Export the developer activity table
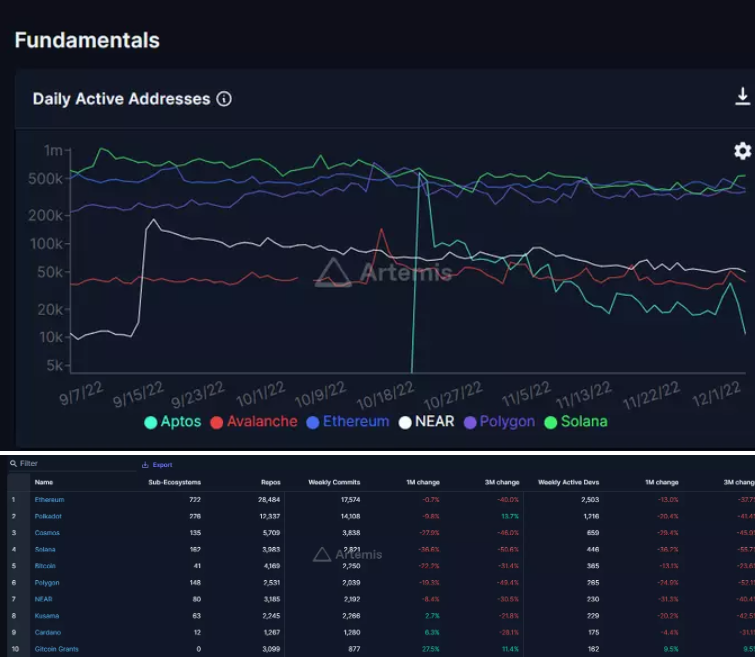Image resolution: width=755 pixels, height=657 pixels. (157, 465)
